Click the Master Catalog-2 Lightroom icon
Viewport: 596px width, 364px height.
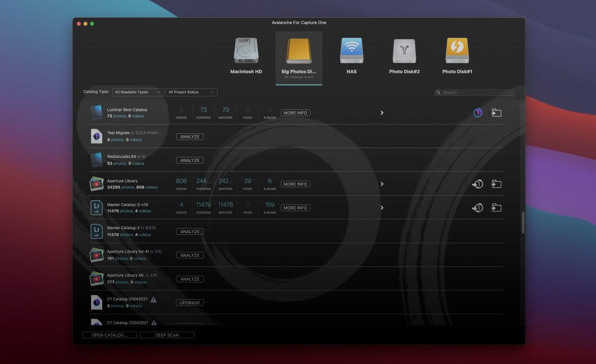pyautogui.click(x=96, y=231)
